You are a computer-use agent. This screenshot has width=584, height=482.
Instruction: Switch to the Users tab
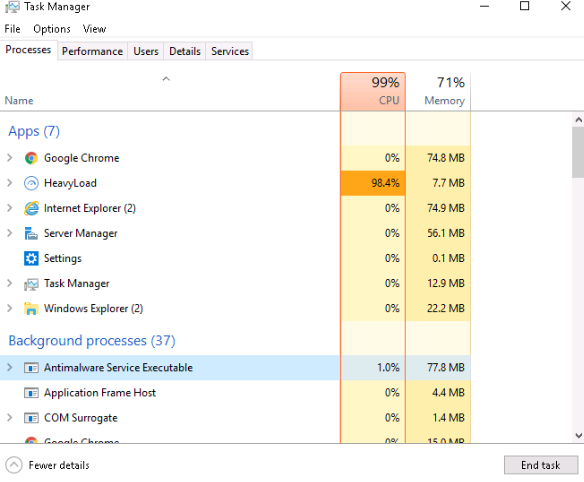146,51
